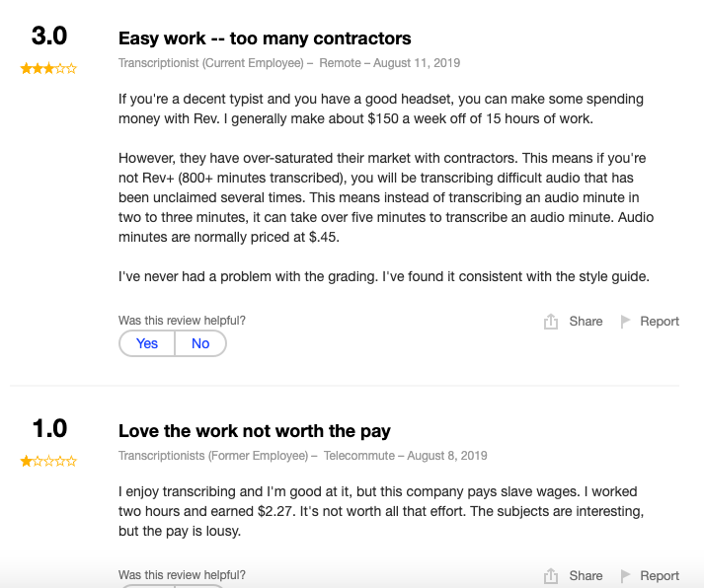Viewport: 704px width, 588px height.
Task: Click the one-star rating icons
Action: point(48,461)
